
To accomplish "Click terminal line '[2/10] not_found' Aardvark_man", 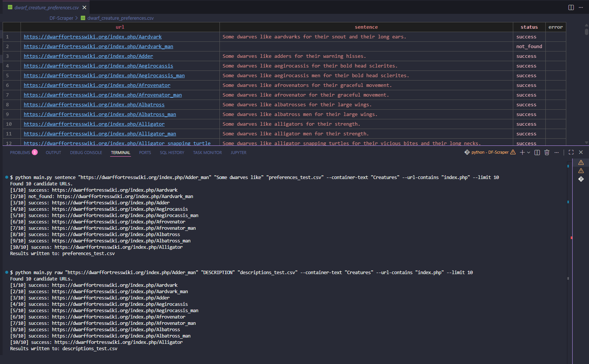I will point(102,196).
